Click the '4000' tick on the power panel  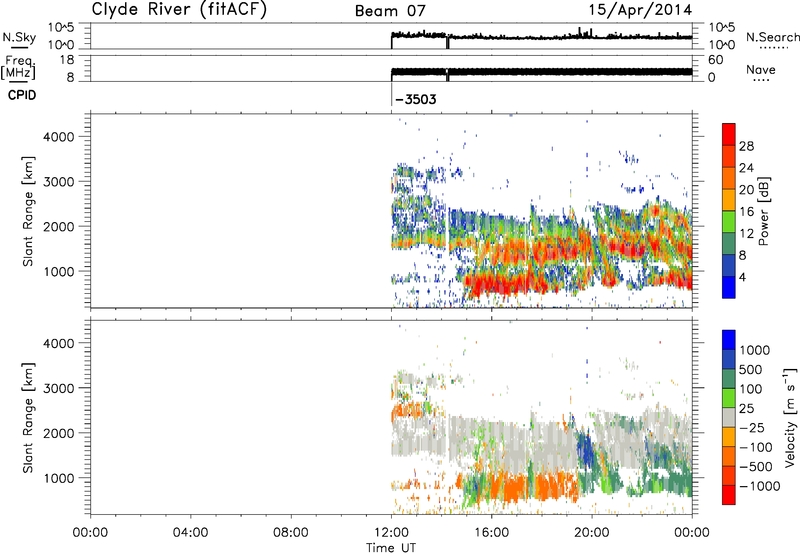[58, 137]
